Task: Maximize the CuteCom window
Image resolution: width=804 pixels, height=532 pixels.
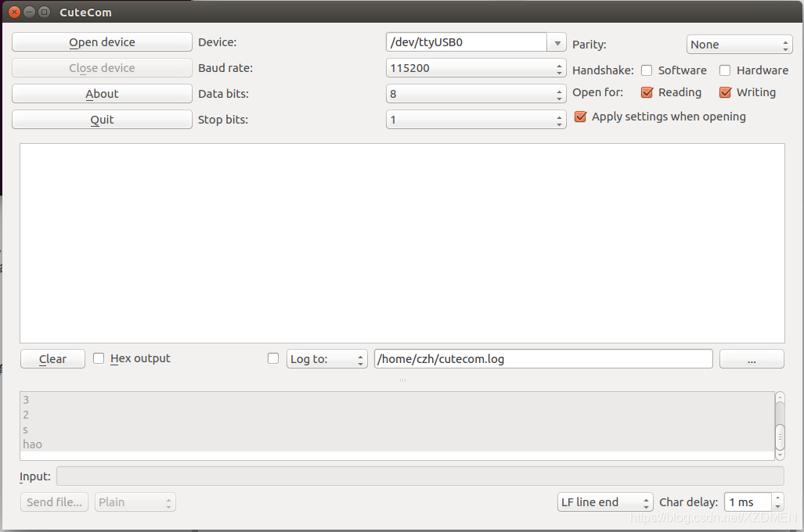Action: tap(45, 12)
